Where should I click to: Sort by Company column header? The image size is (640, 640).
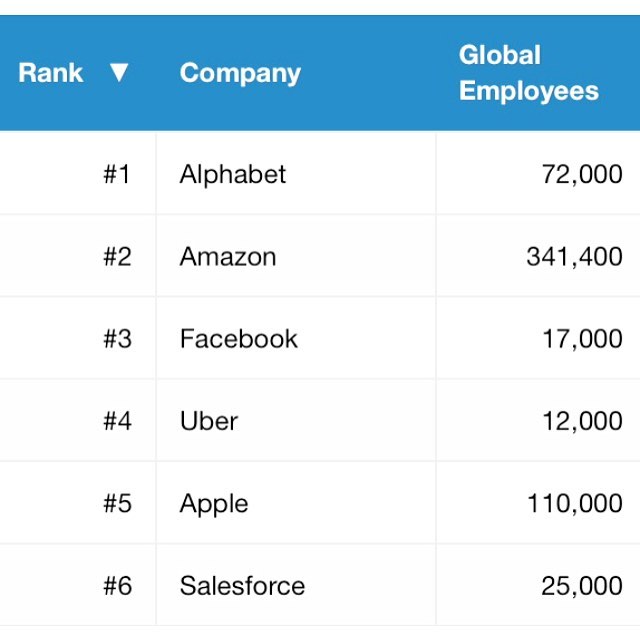[240, 73]
